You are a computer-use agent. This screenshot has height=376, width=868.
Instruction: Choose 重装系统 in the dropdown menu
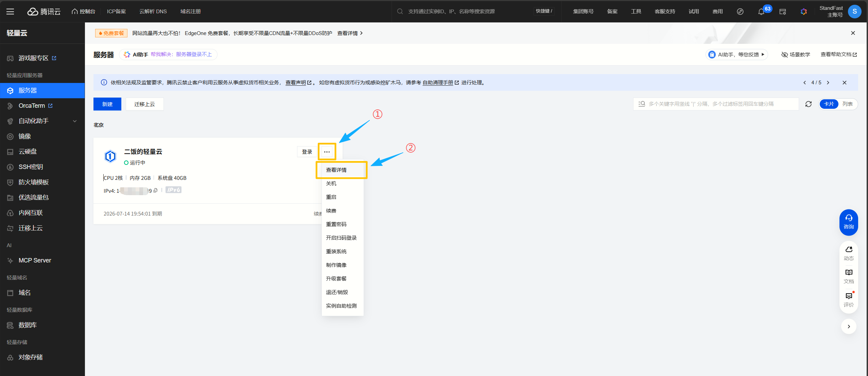(x=336, y=252)
